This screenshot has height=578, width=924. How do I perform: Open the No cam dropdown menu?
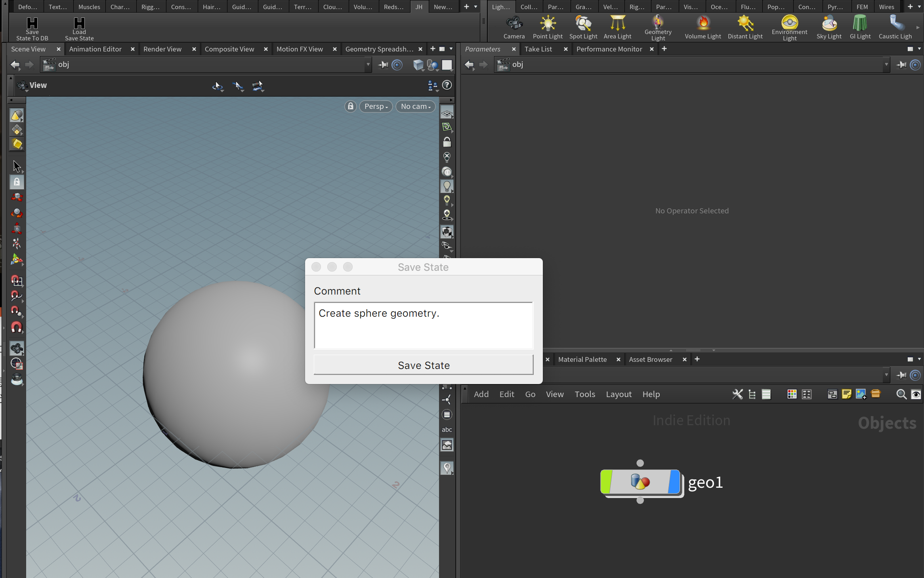(414, 106)
